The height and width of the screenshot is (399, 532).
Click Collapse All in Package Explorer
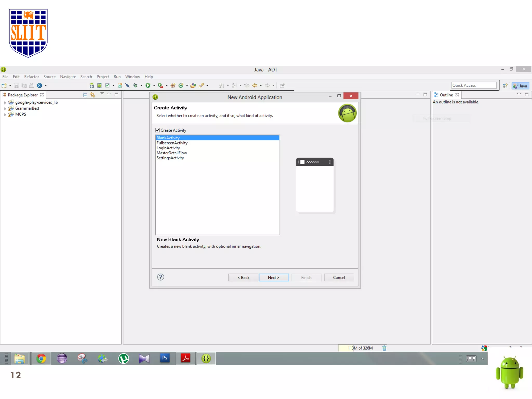(85, 95)
